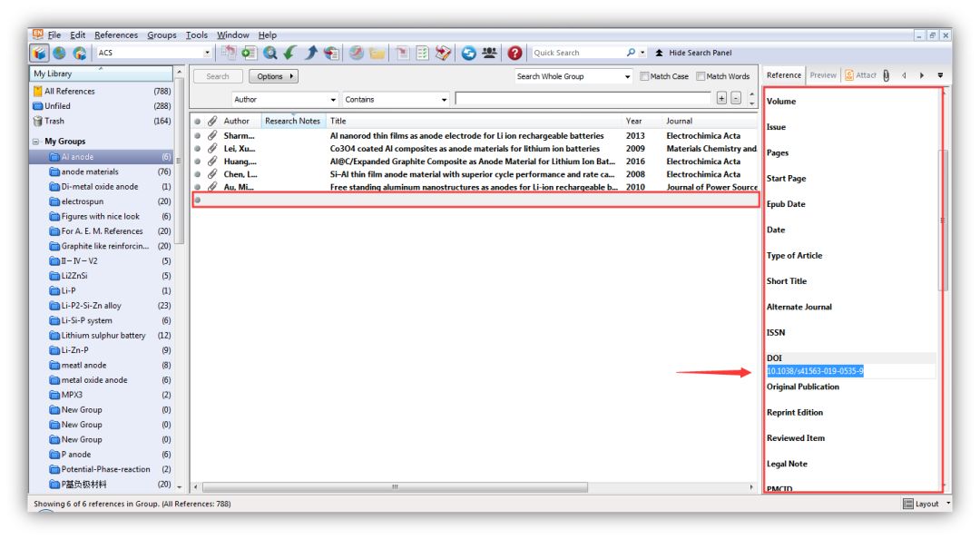Screen dimensions: 980x539
Task: Click the New Reference toolbar icon
Action: pyautogui.click(x=250, y=54)
